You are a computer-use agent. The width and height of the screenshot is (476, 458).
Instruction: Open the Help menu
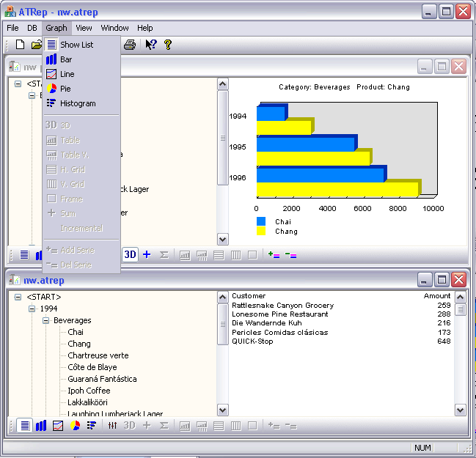pos(144,28)
